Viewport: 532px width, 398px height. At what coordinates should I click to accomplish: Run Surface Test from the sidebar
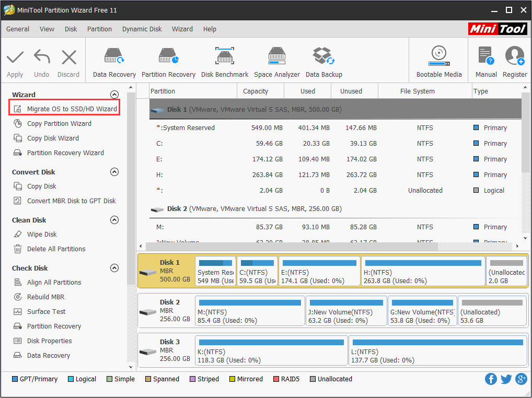point(39,311)
